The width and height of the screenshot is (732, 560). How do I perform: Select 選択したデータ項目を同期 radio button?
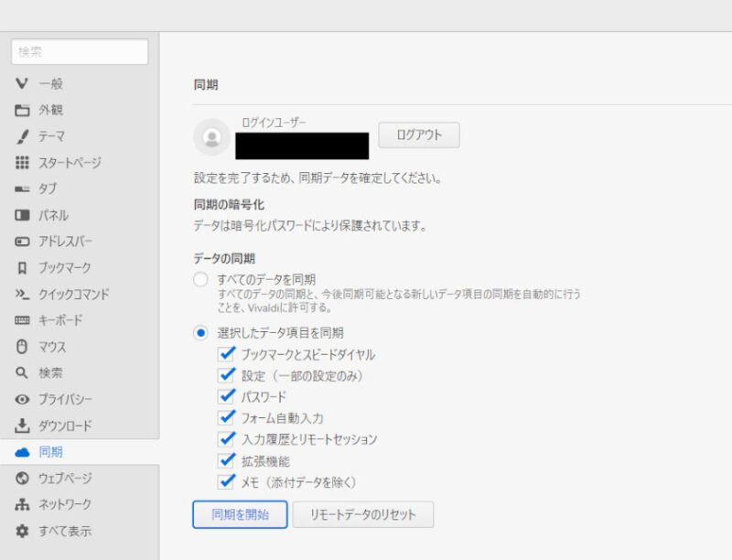pos(200,333)
